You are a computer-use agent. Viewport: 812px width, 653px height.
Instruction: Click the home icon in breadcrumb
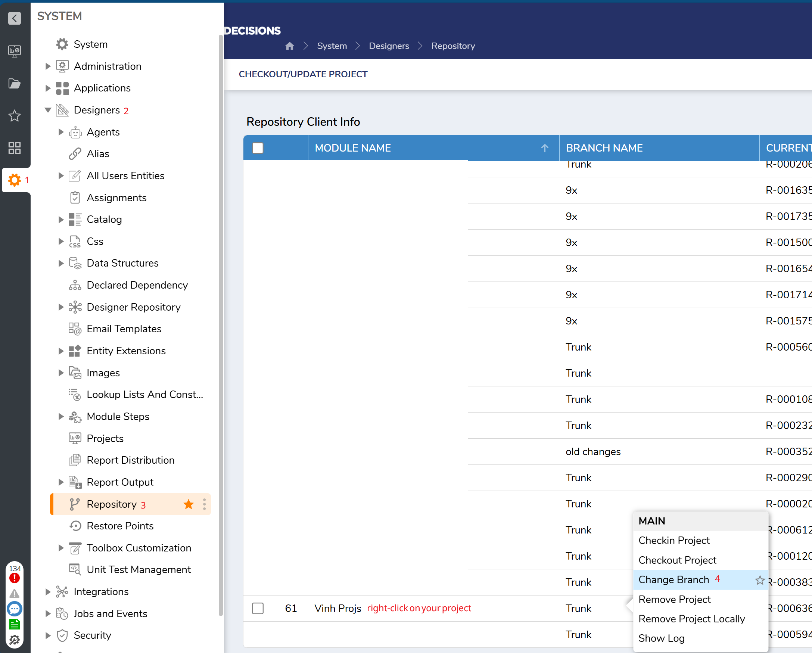tap(289, 46)
